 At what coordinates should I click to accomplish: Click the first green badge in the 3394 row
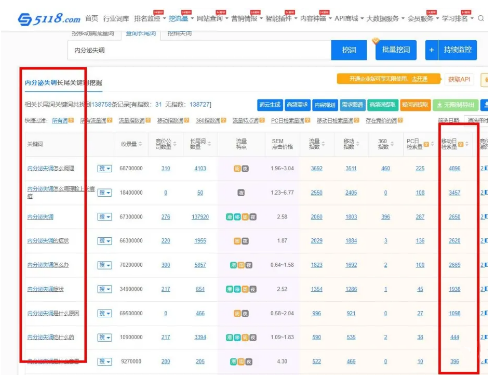pos(229,338)
